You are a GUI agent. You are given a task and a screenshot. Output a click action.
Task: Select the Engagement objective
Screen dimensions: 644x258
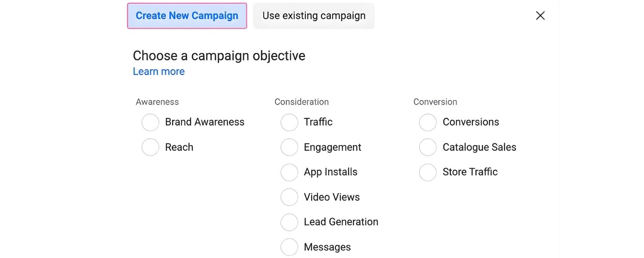pyautogui.click(x=289, y=147)
